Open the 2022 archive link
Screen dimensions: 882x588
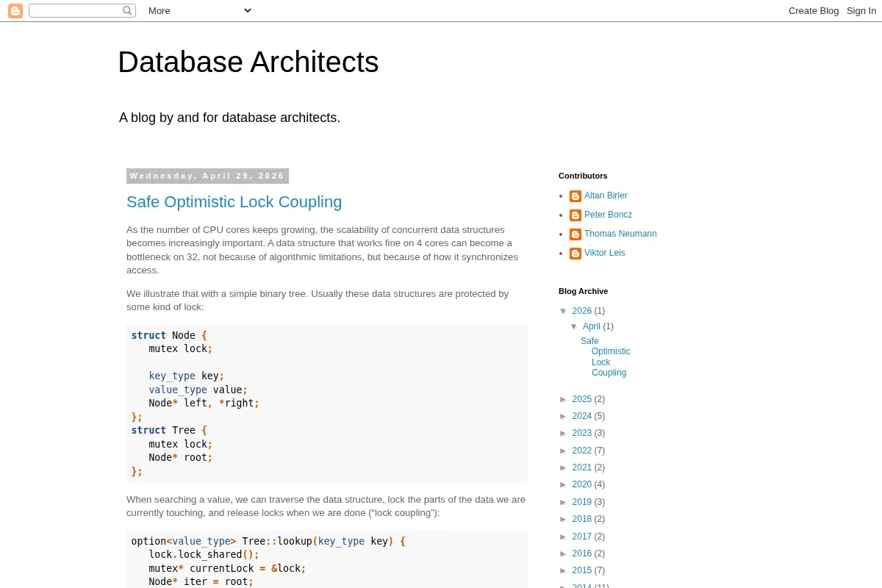click(582, 451)
